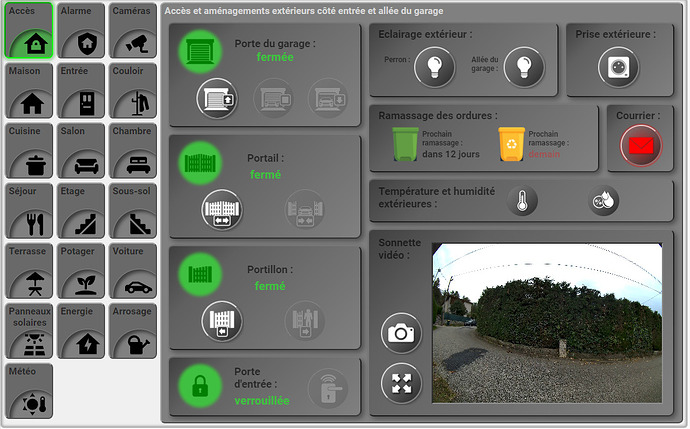Select the Météo tab

click(x=29, y=391)
